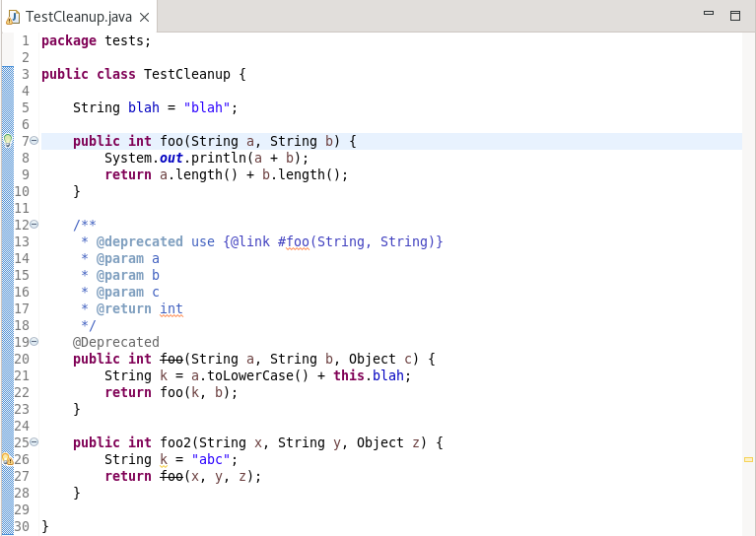Select the TestCleanup.java tab
This screenshot has width=756, height=536.
79,17
